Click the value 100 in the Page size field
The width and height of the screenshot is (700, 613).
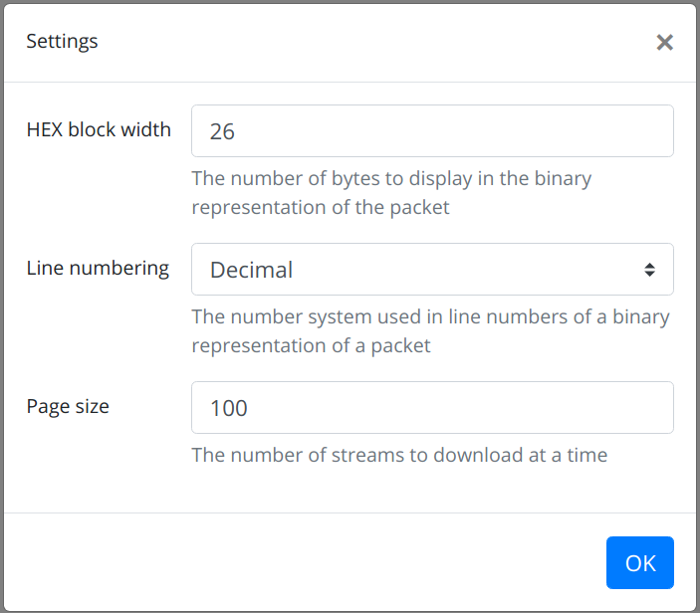point(229,408)
